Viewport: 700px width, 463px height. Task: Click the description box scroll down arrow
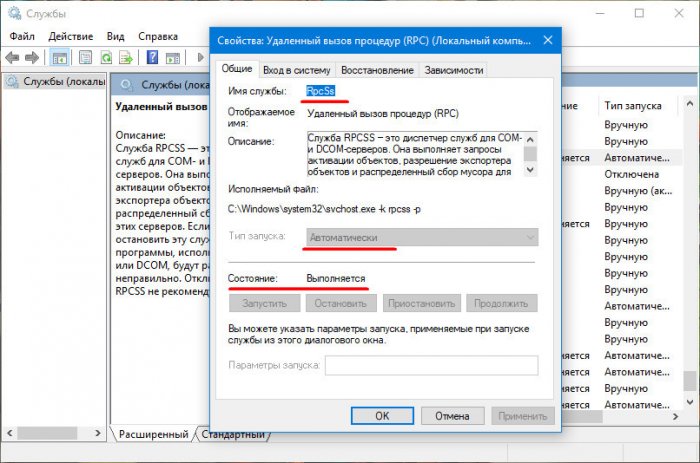tap(530, 170)
